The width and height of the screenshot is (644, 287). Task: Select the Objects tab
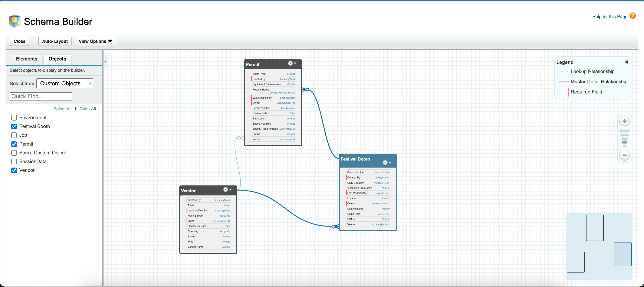point(57,59)
